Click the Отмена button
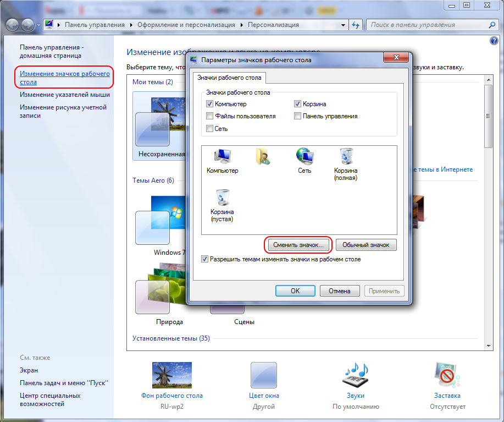This screenshot has height=422, width=504. 340,291
